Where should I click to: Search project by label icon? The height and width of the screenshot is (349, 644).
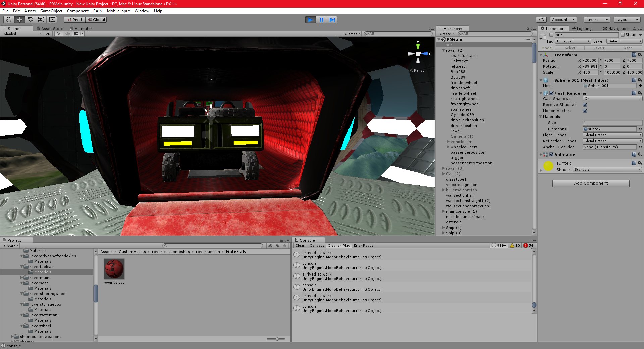[x=277, y=246]
